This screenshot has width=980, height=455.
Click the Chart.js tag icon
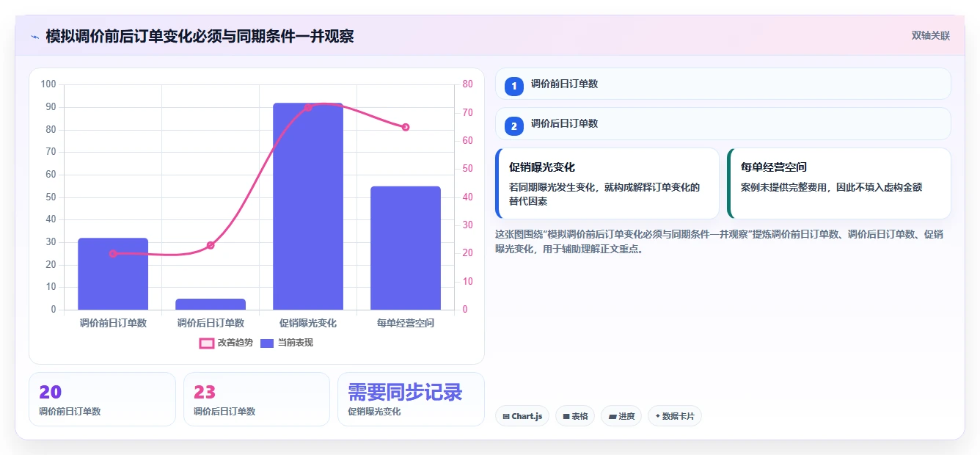tap(506, 416)
